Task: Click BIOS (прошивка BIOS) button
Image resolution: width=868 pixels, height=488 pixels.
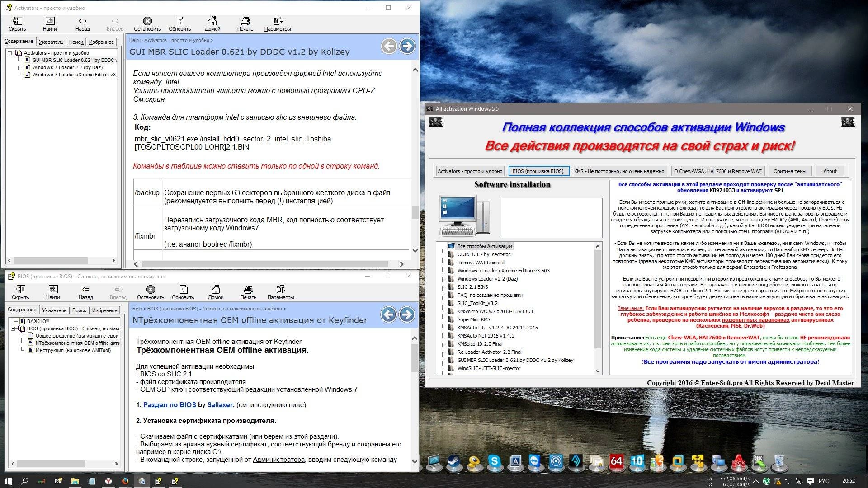Action: click(538, 171)
